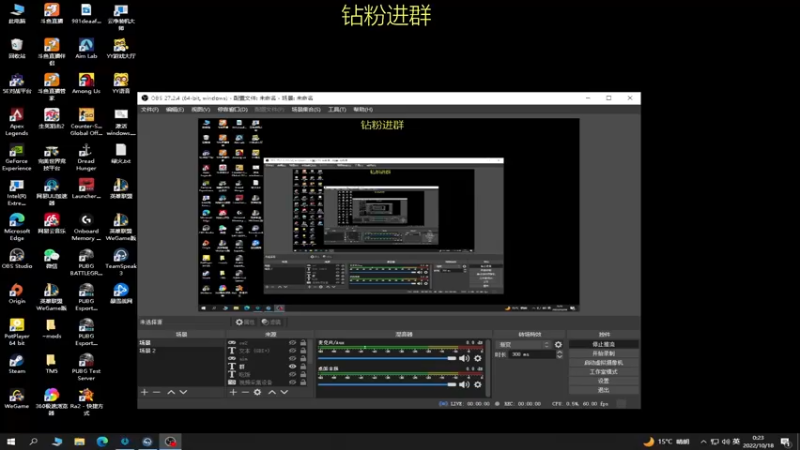Image resolution: width=800 pixels, height=450 pixels.
Task: Select the Steam desktop icon
Action: point(16,363)
